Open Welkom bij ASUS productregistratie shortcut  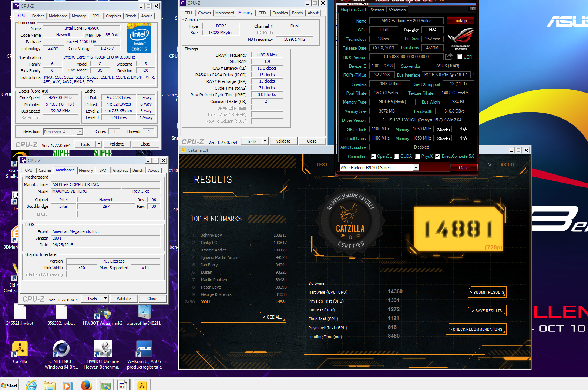point(144,355)
